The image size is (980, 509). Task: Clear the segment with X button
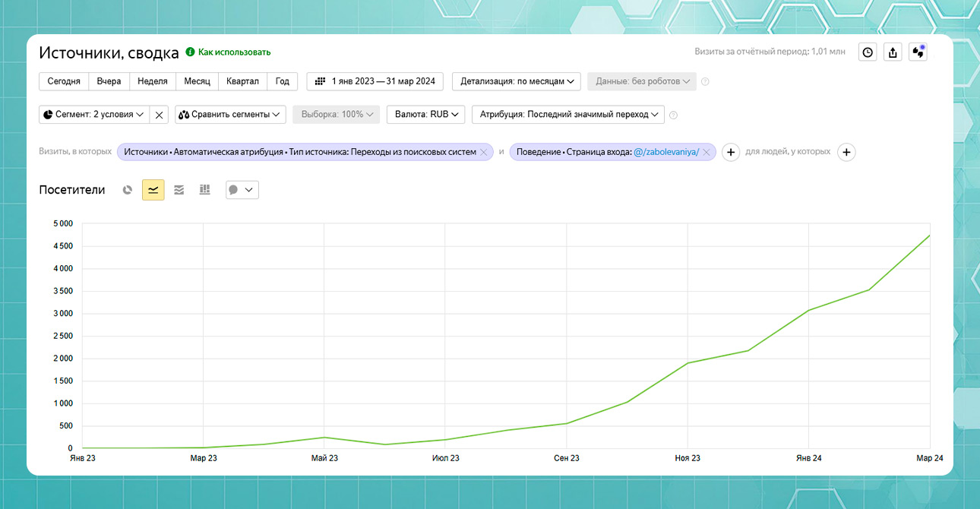click(159, 115)
